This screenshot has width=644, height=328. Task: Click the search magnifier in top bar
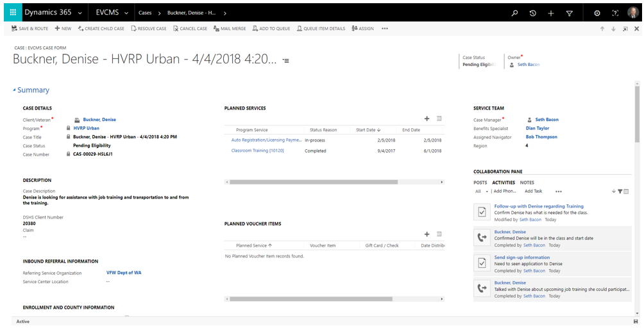pos(514,13)
